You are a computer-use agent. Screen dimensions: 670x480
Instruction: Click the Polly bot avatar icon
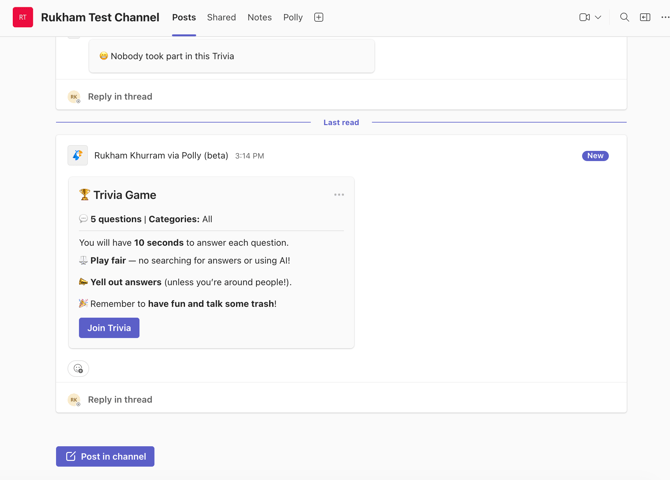point(77,155)
